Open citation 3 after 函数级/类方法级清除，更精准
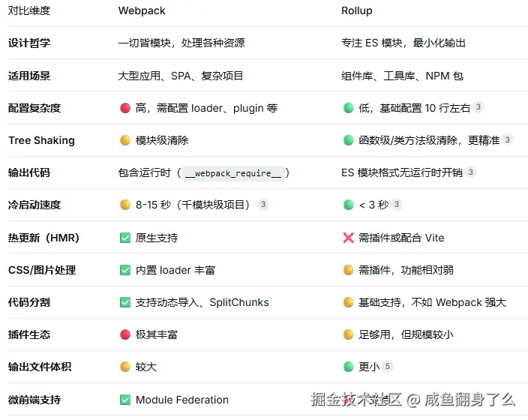 click(x=507, y=139)
